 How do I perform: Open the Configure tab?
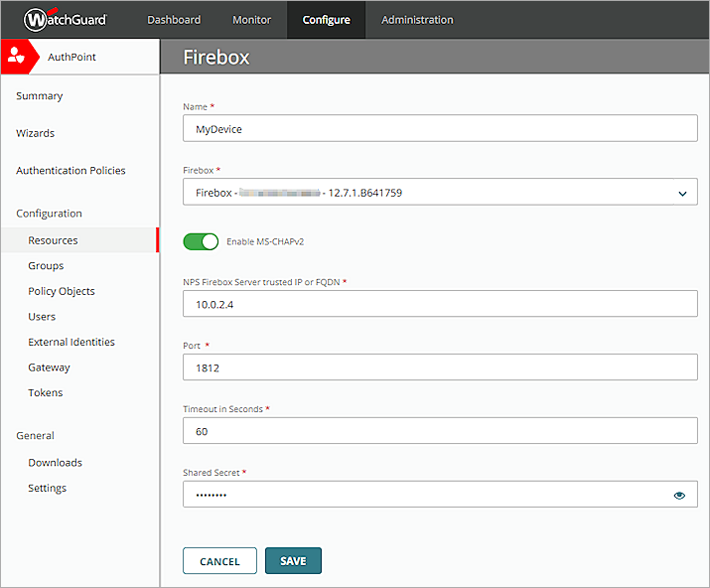pyautogui.click(x=326, y=20)
